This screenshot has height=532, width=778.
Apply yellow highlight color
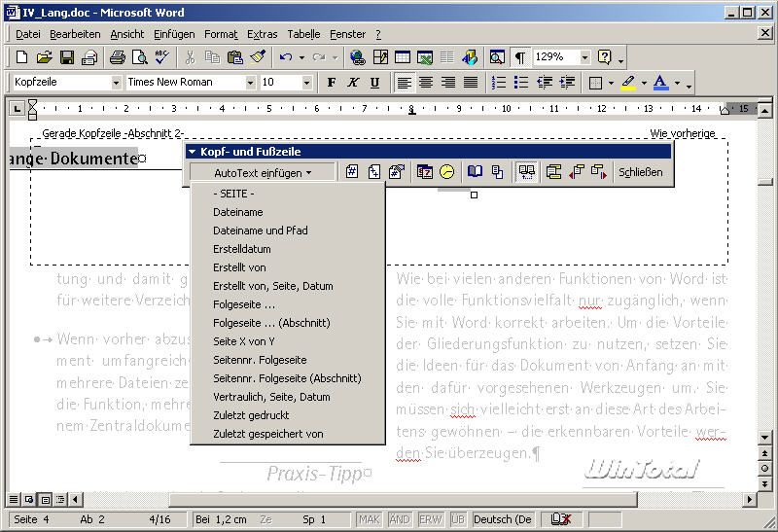coord(628,83)
